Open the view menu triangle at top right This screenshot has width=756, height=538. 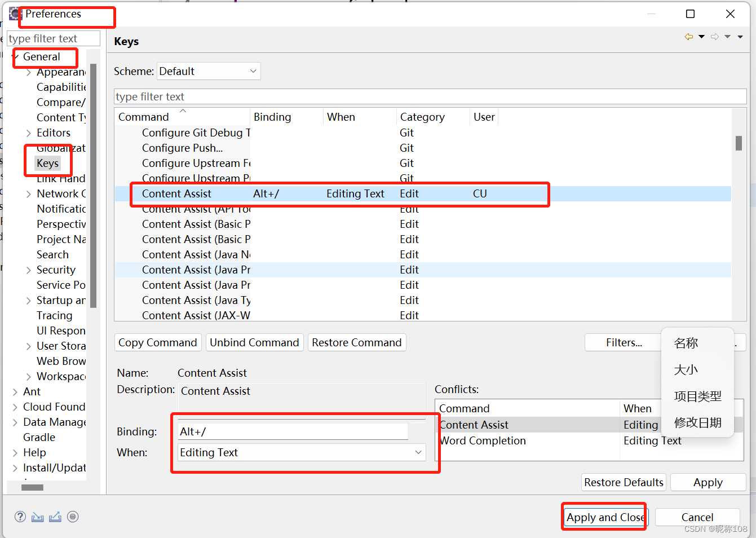[740, 36]
